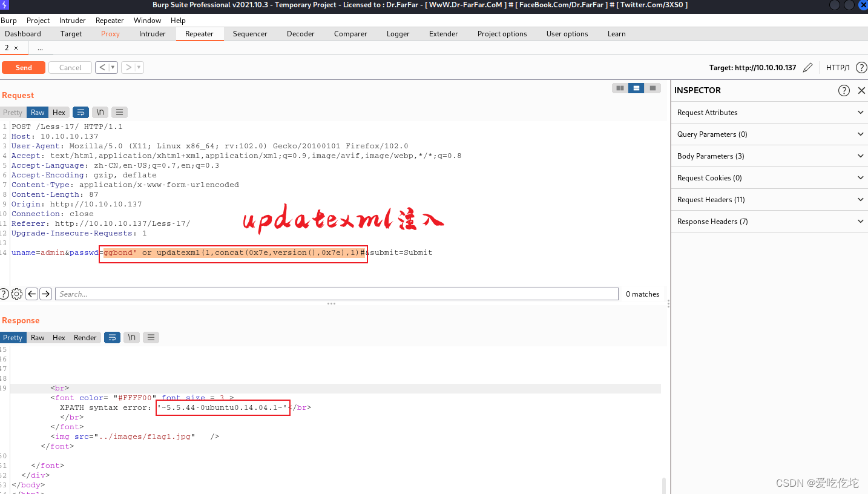Click the response pane vertical scrollbar

[x=664, y=486]
